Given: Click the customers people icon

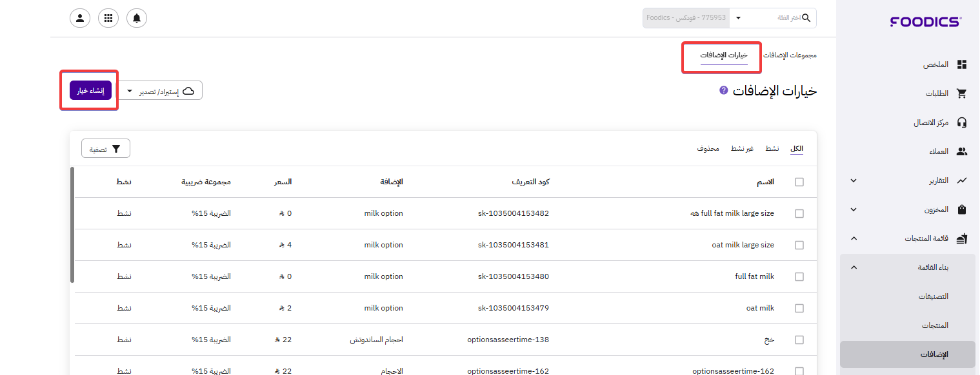Looking at the screenshot, I should pyautogui.click(x=962, y=151).
